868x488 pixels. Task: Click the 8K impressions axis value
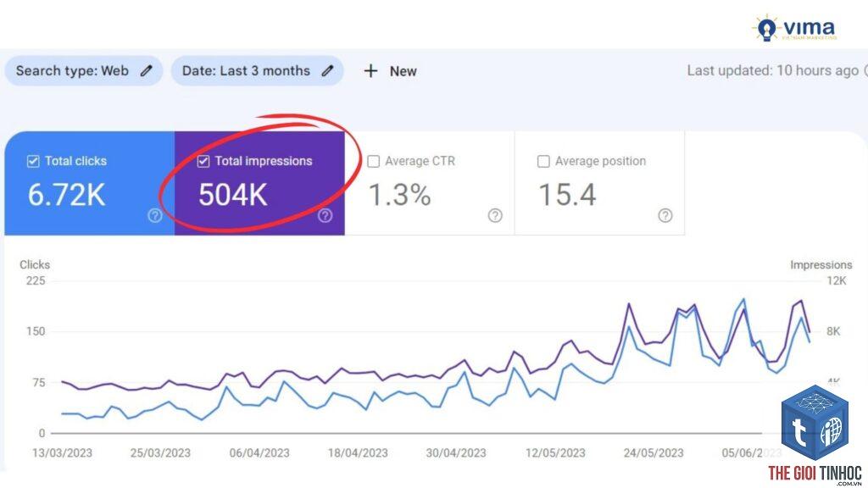[833, 331]
